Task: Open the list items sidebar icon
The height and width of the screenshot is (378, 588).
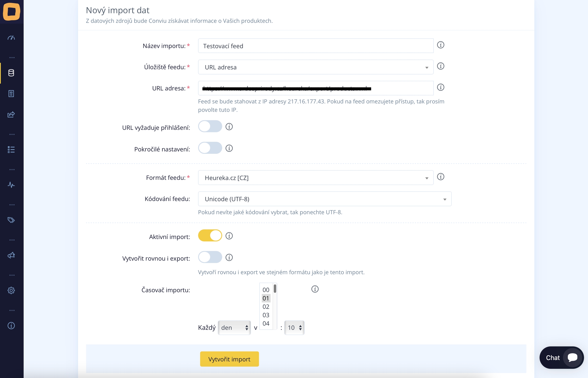Action: point(11,150)
